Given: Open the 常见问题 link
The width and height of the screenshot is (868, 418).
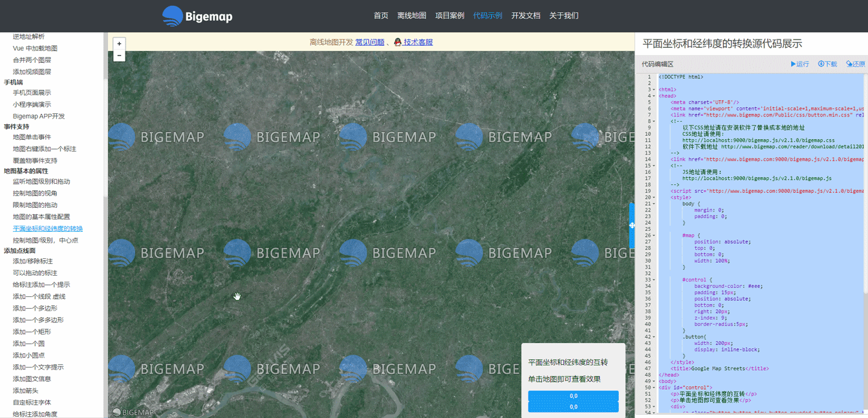Looking at the screenshot, I should pyautogui.click(x=370, y=42).
